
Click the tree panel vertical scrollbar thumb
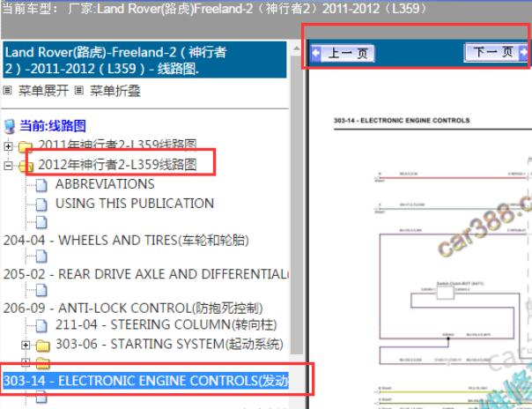click(x=297, y=204)
